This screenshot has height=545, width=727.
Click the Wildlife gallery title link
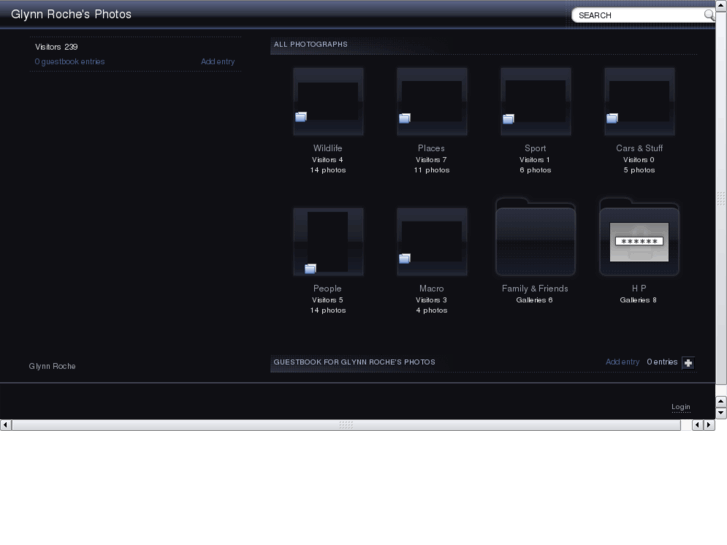(327, 148)
